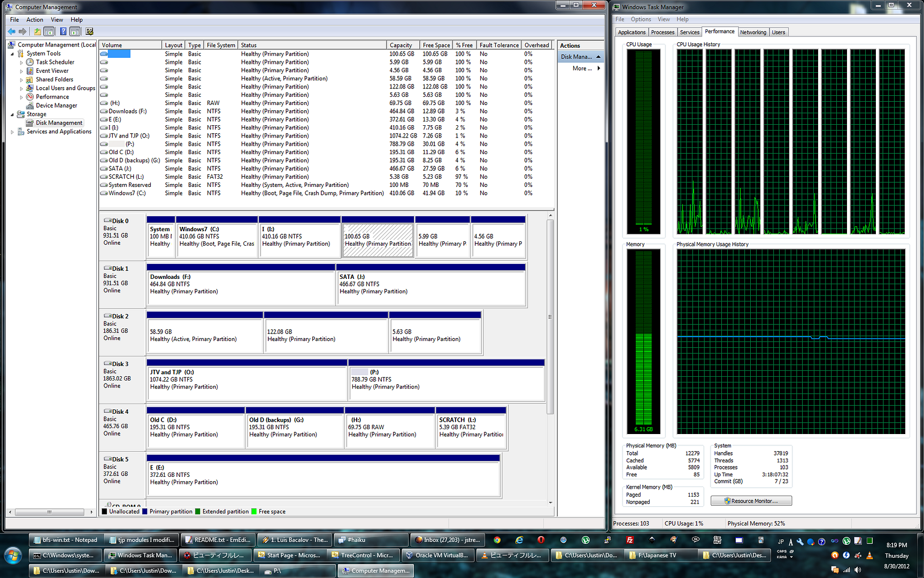Expand the Task Scheduler tree node
This screenshot has height=578, width=924.
click(x=21, y=63)
